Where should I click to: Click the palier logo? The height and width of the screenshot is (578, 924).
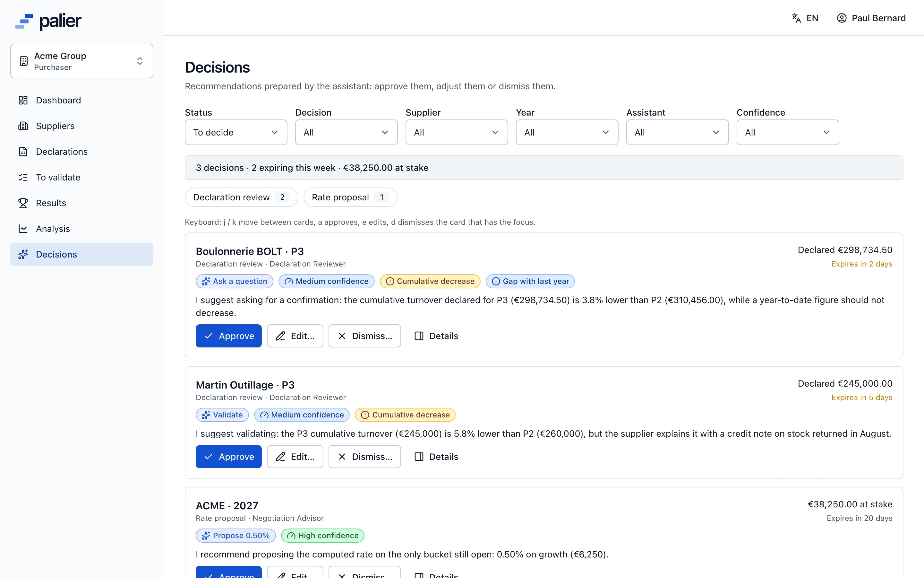coord(48,22)
